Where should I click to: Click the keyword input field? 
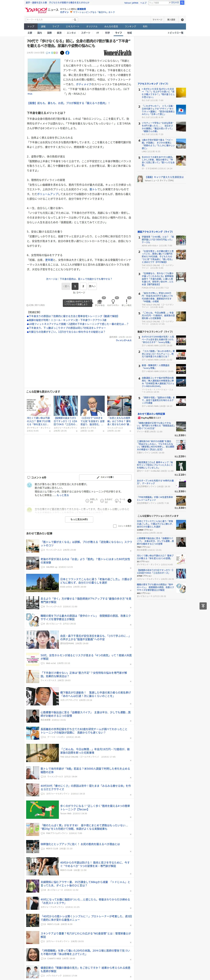49,19
